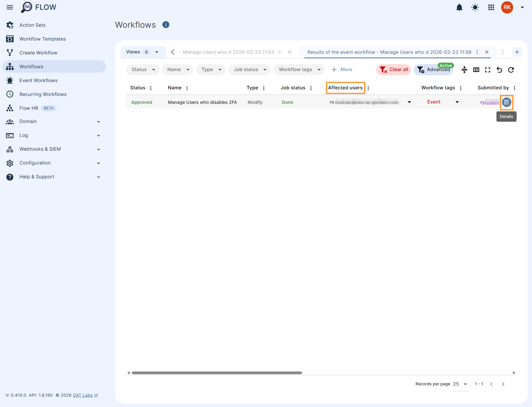Expand the affected users list arrow

pyautogui.click(x=409, y=102)
